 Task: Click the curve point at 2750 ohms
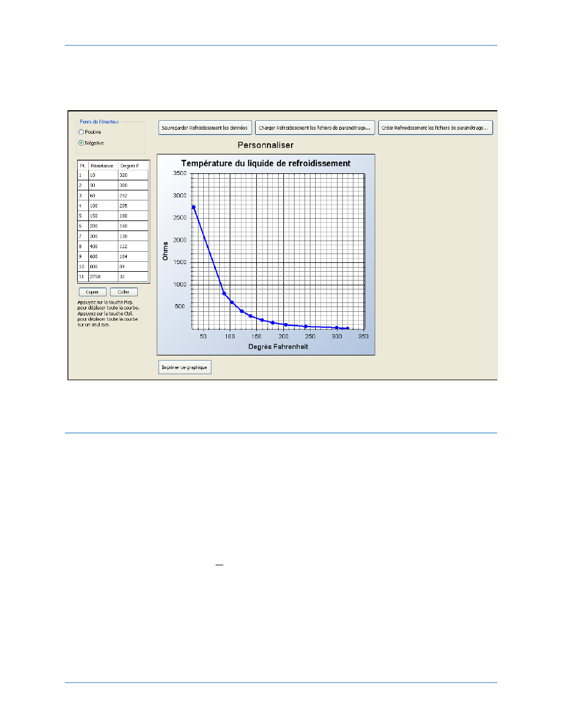coord(193,207)
